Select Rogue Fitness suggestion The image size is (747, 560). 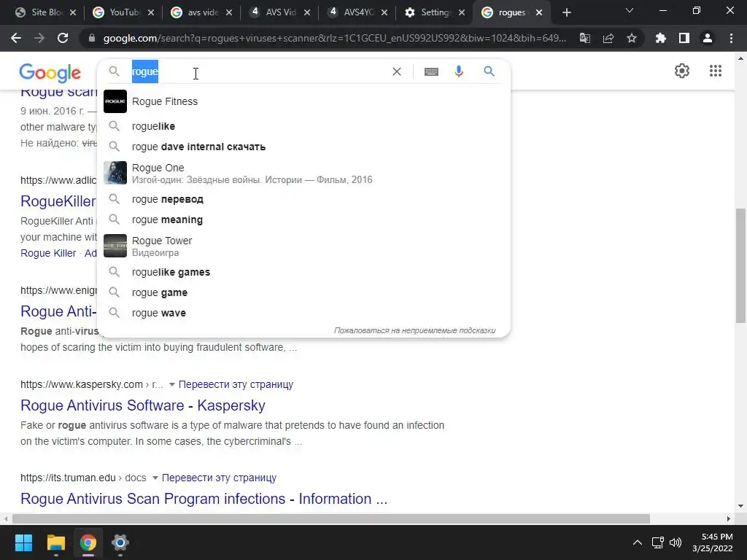[303, 101]
